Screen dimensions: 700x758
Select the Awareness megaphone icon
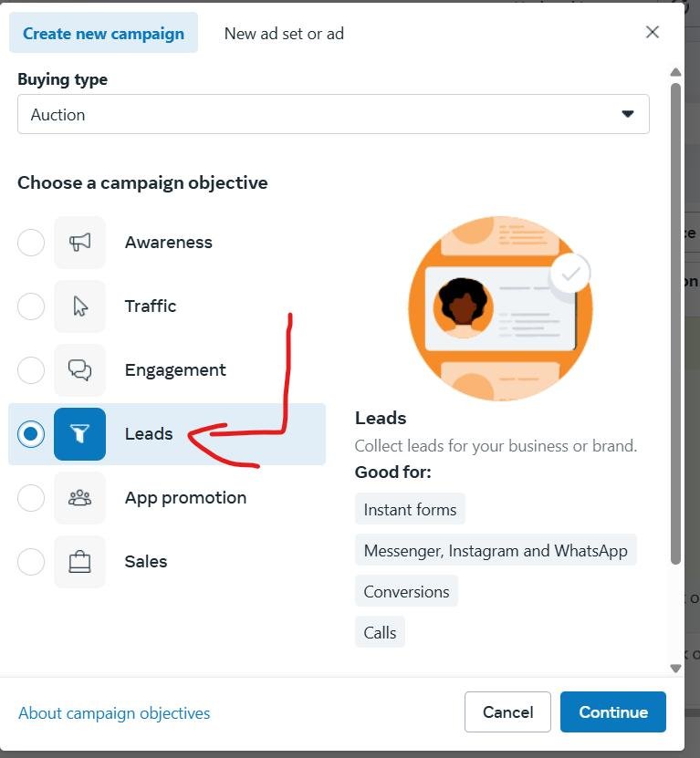[x=79, y=243]
